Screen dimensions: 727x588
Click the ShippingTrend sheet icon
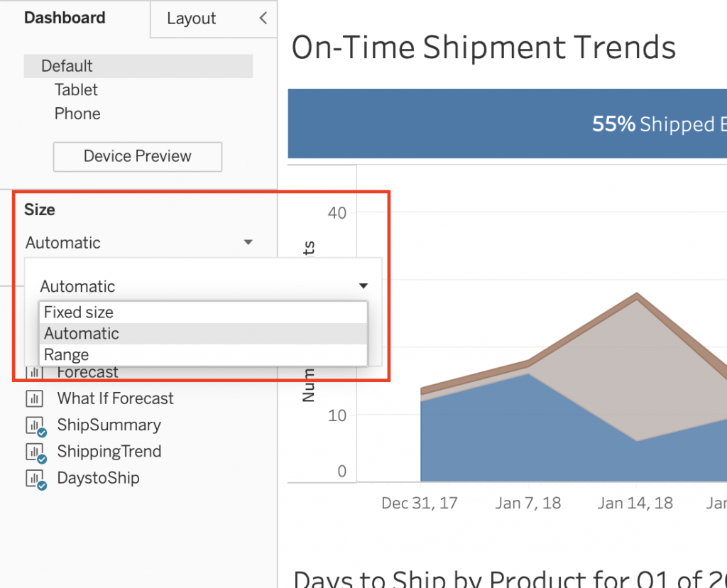(x=35, y=452)
